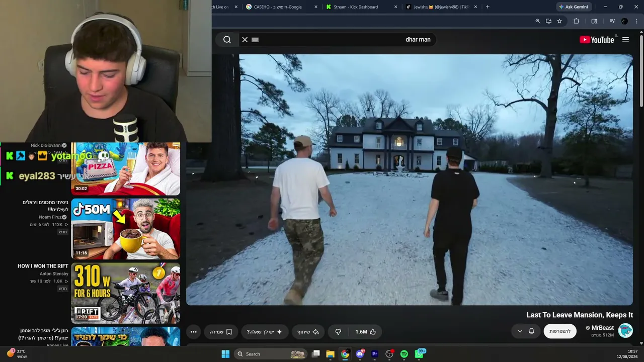Clear the 'dhar man' search with the X
The image size is (644, 362).
point(245,40)
